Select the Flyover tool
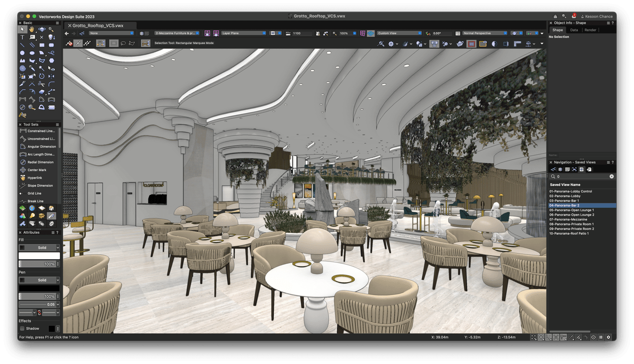The height and width of the screenshot is (364, 634). [x=42, y=29]
